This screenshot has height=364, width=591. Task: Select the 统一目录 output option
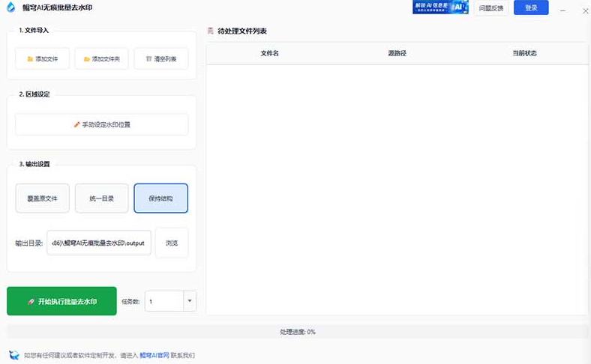tap(101, 198)
